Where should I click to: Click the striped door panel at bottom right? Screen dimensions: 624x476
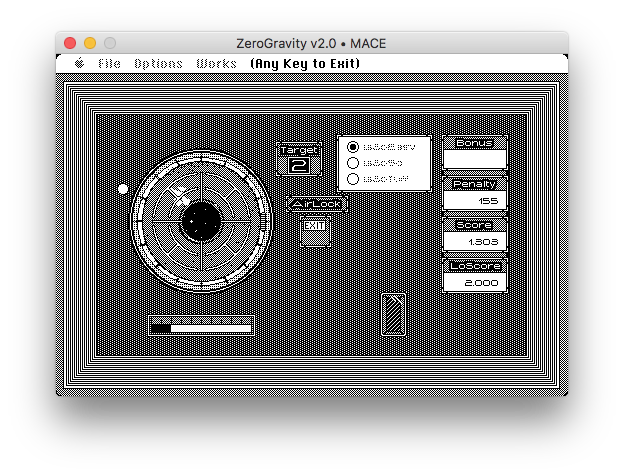(x=394, y=313)
